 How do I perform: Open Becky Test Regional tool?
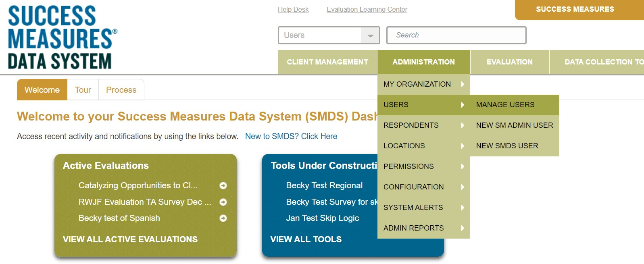click(324, 185)
